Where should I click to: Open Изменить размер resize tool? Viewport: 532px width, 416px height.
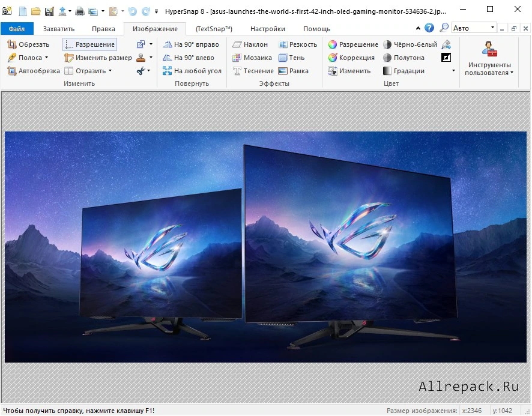[x=98, y=58]
